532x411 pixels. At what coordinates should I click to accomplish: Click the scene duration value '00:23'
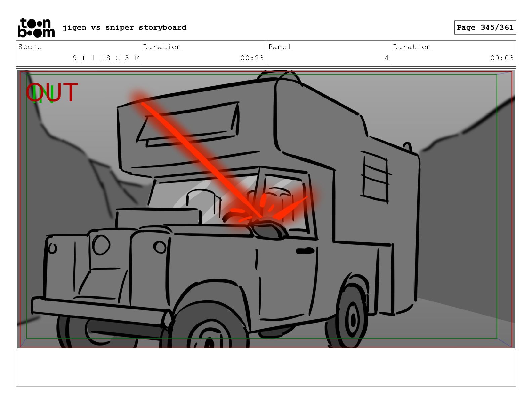click(x=252, y=58)
